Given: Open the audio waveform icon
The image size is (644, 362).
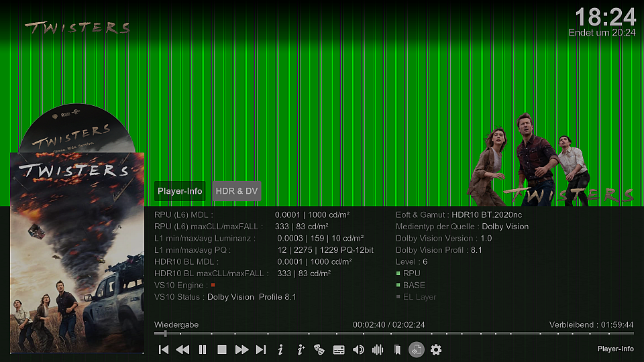Looking at the screenshot, I should tap(378, 350).
